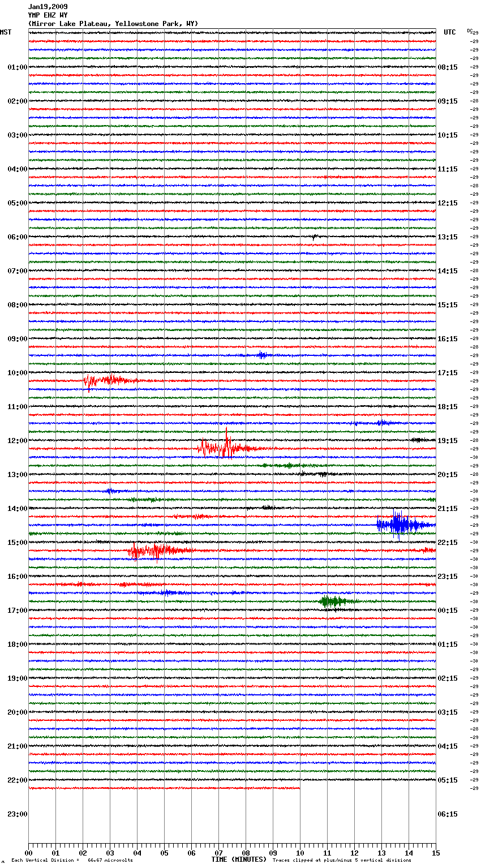Click minute tick "03" on bottom axis
Viewport: 481px width, 868px height.
click(x=110, y=853)
